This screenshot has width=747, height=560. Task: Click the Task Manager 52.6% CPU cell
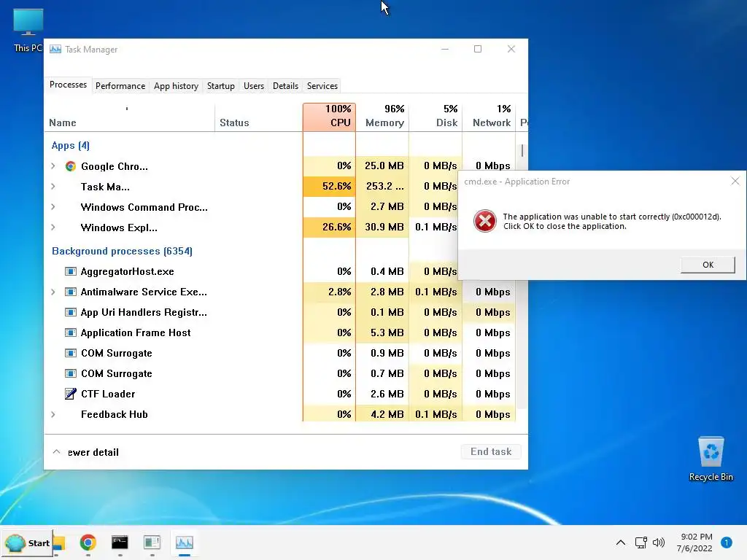(329, 187)
